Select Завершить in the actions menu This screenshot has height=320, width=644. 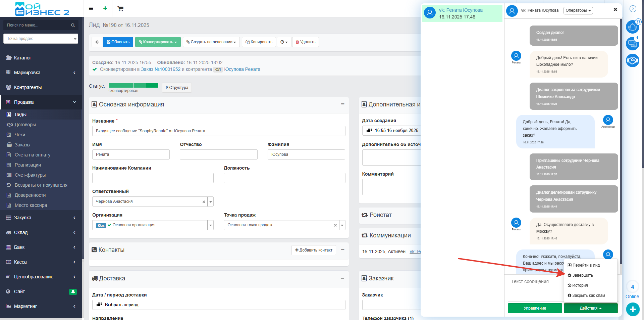582,275
